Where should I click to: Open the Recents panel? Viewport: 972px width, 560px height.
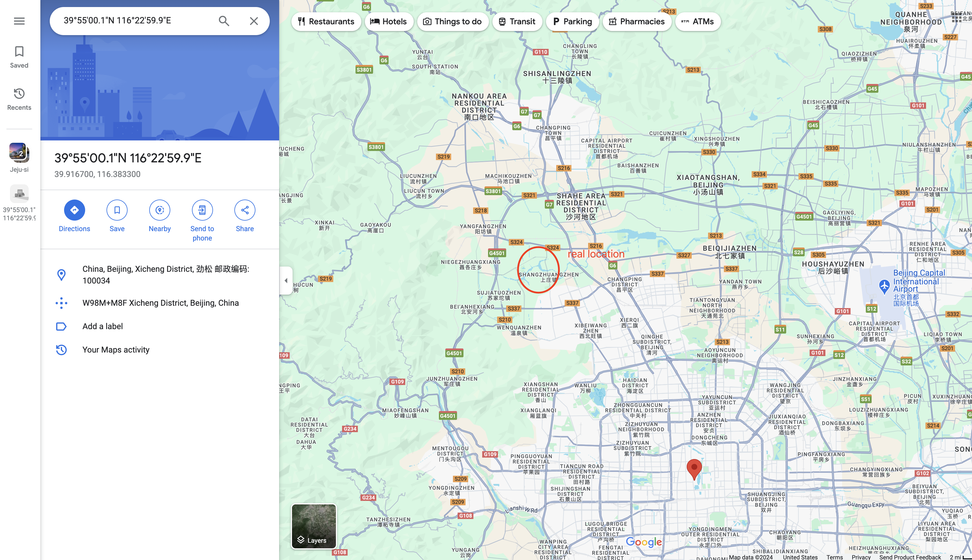pyautogui.click(x=19, y=99)
